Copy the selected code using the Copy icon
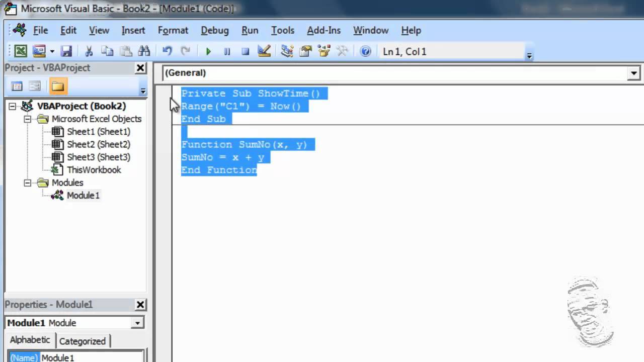Image resolution: width=644 pixels, height=362 pixels. (107, 51)
